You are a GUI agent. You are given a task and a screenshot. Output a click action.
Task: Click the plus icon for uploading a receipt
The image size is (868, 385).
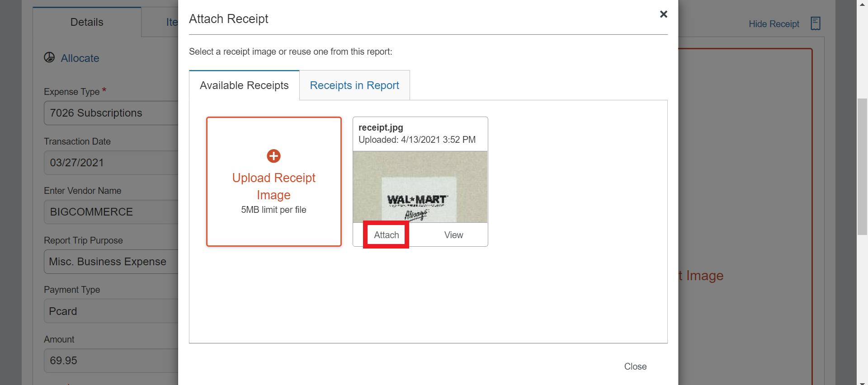[274, 156]
